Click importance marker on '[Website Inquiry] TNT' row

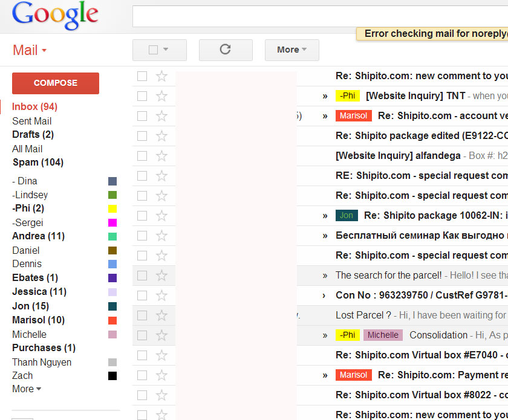(325, 96)
